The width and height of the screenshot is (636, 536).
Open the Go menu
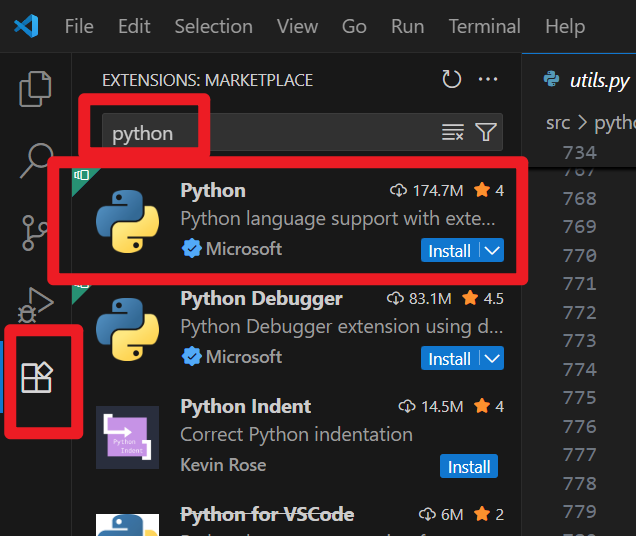click(x=354, y=26)
